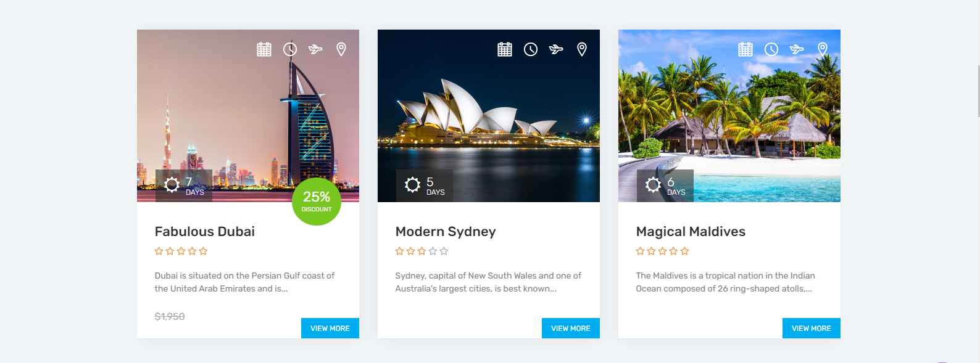Screen dimensions: 980x363
Task: Open the Modern Sydney title link
Action: [x=446, y=232]
